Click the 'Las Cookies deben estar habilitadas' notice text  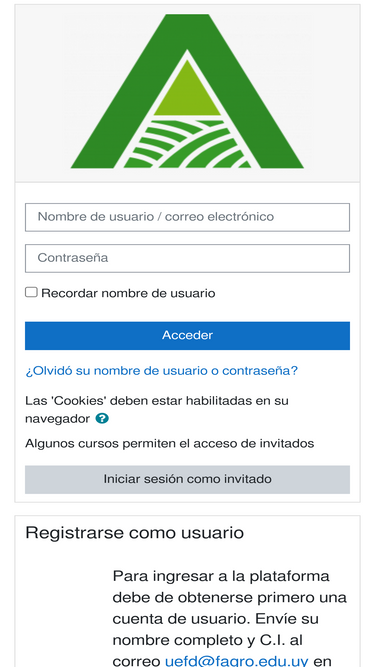157,410
